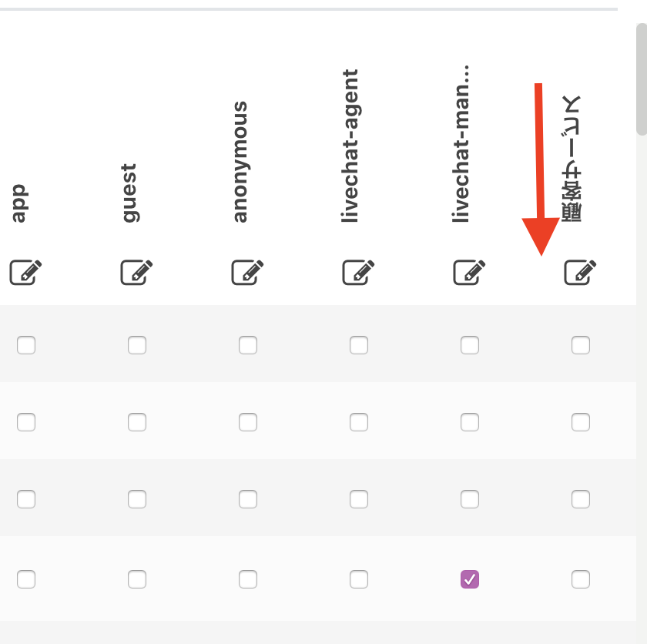647x644 pixels.
Task: Check fourth-row box under Japanese role
Action: click(581, 579)
